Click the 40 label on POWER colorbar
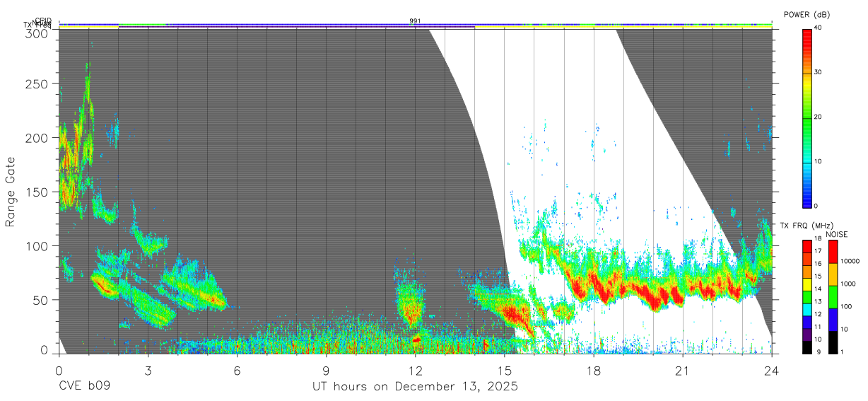Image resolution: width=868 pixels, height=401 pixels. [819, 28]
